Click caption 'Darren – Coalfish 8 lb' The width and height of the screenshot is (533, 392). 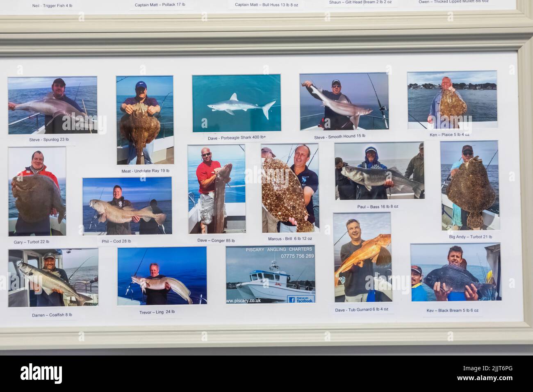click(x=52, y=315)
